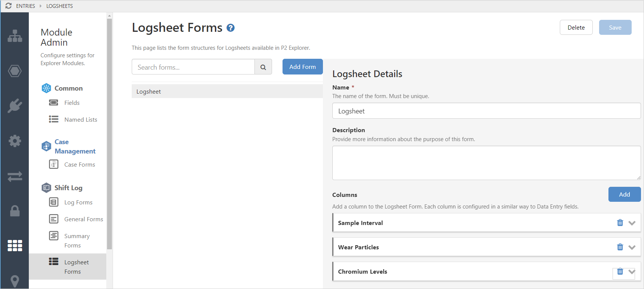Click into the Description text area
This screenshot has height=289, width=644.
pyautogui.click(x=486, y=163)
